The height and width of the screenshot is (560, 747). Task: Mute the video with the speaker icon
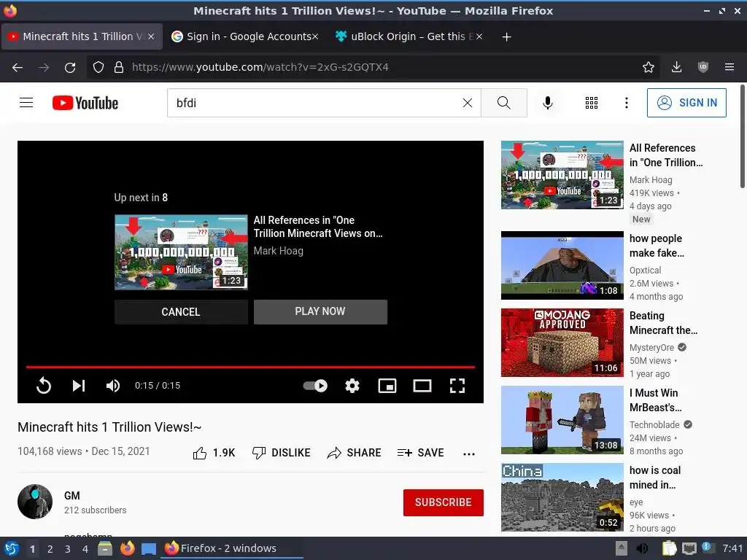click(x=113, y=385)
